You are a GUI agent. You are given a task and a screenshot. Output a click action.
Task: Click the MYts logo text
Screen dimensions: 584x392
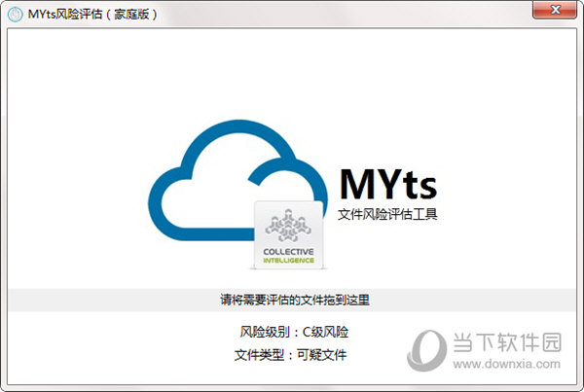(388, 184)
